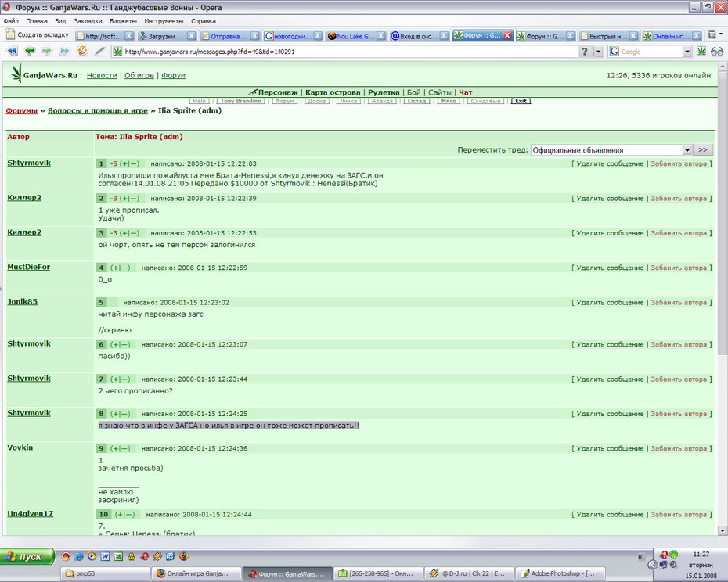The image size is (728, 582).
Task: Open the Форумы breadcrumb link
Action: 21,110
